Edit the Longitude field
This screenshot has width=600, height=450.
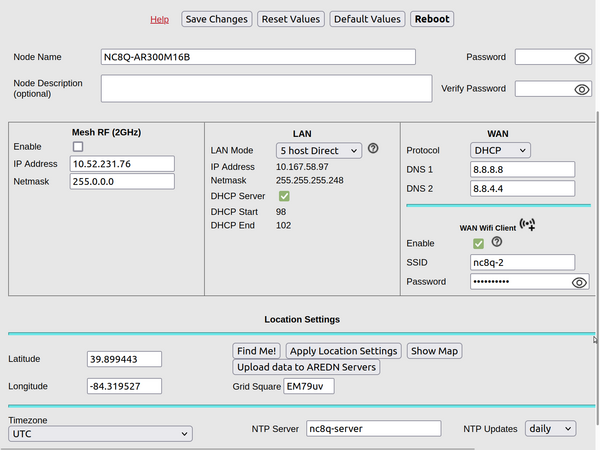(x=124, y=386)
